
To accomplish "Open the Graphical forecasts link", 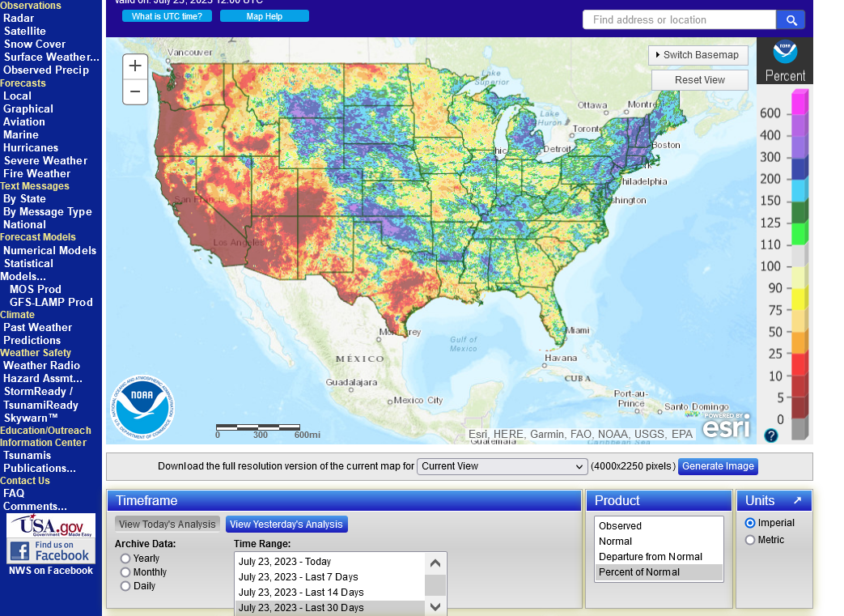I will pyautogui.click(x=28, y=108).
